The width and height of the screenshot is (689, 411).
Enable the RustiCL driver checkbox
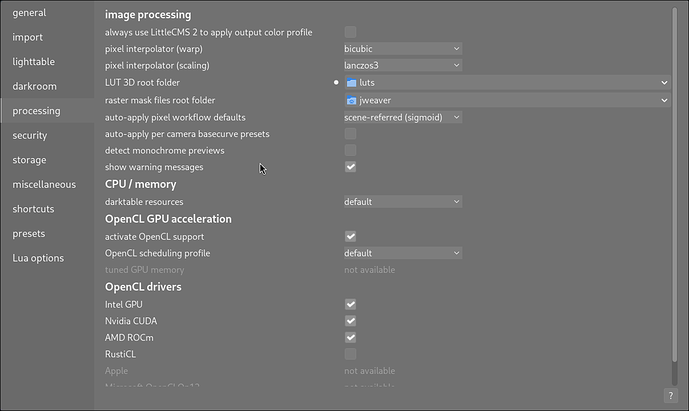pos(350,354)
